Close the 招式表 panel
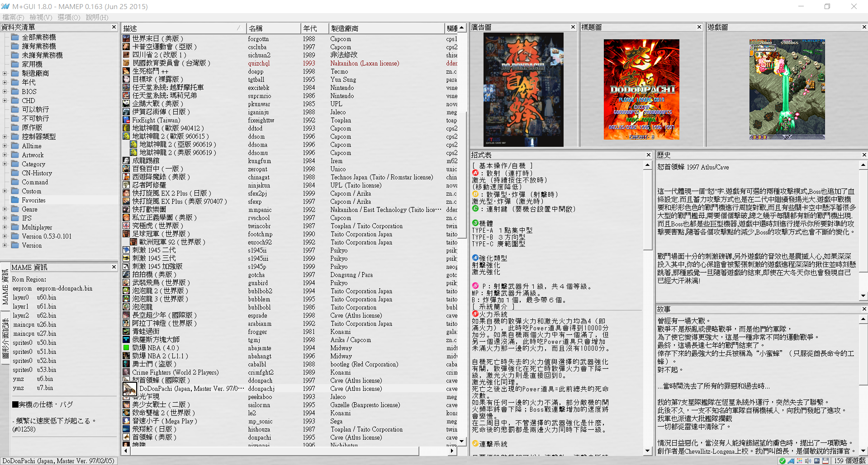 tap(648, 155)
